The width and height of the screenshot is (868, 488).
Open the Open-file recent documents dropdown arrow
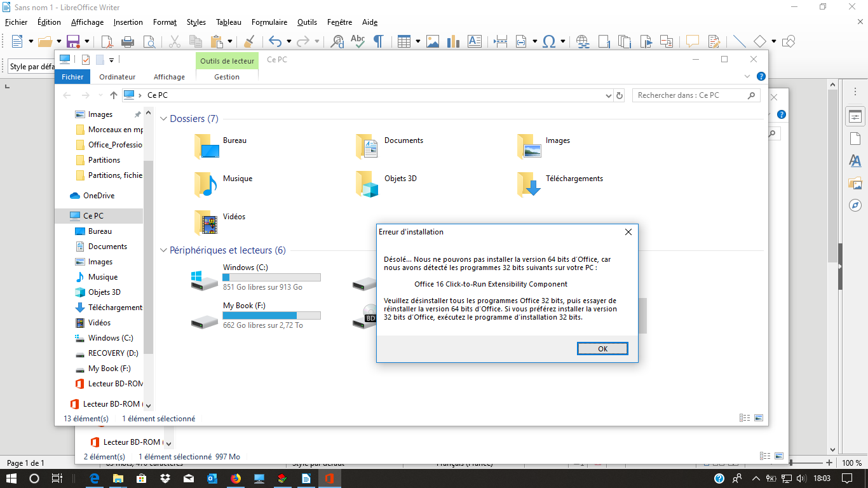[58, 41]
